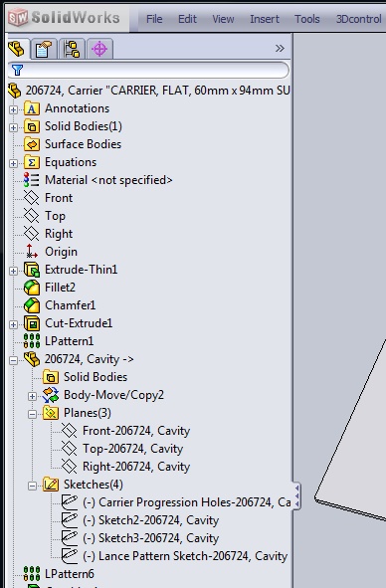Click the SolidWorks logo
This screenshot has width=386, height=588.
point(64,18)
